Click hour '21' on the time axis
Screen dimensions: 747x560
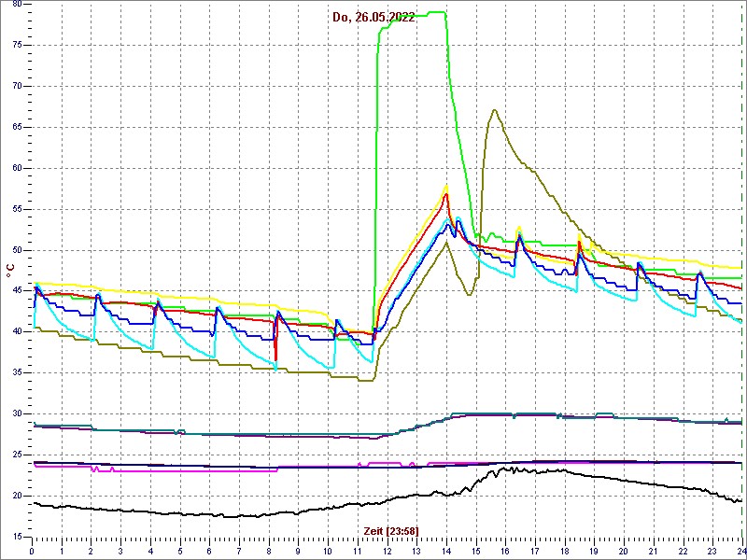click(654, 549)
